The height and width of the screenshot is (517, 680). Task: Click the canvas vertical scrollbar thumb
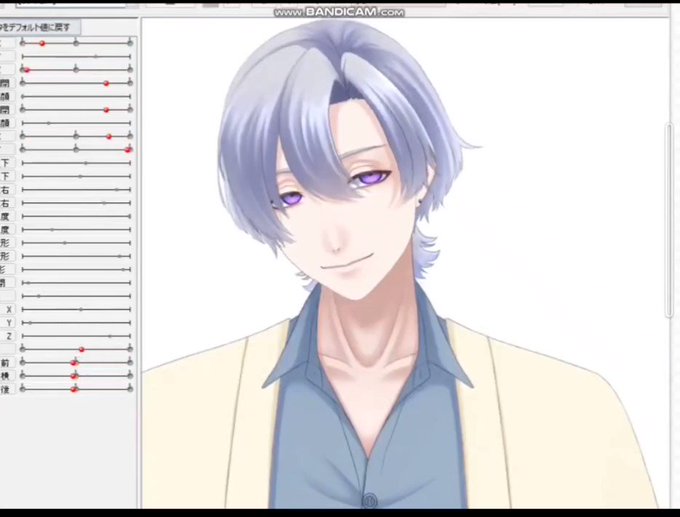point(668,221)
